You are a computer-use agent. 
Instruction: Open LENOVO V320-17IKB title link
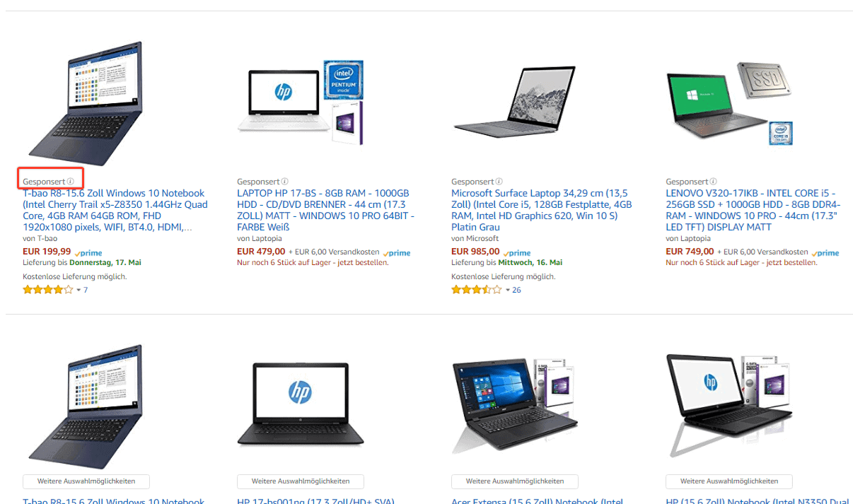point(753,210)
